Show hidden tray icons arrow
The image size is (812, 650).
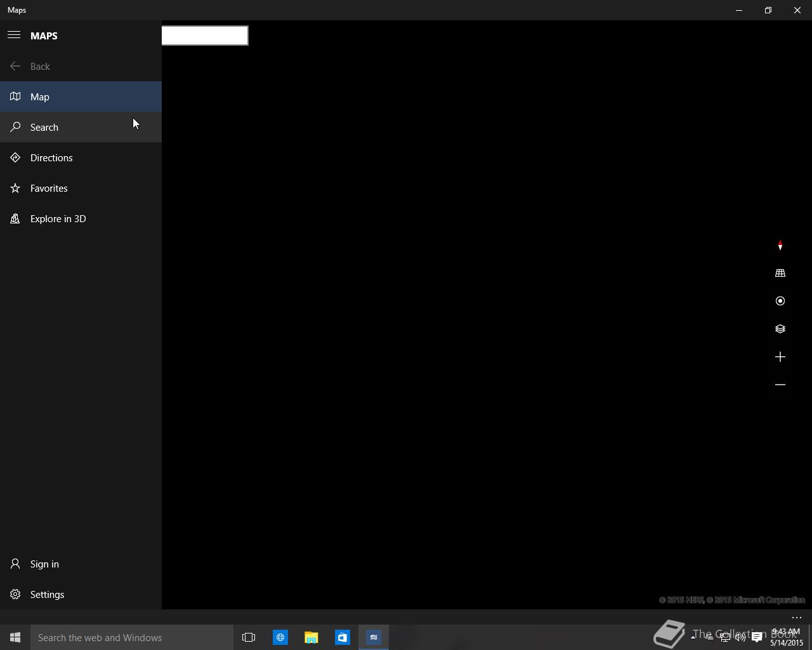pos(693,637)
